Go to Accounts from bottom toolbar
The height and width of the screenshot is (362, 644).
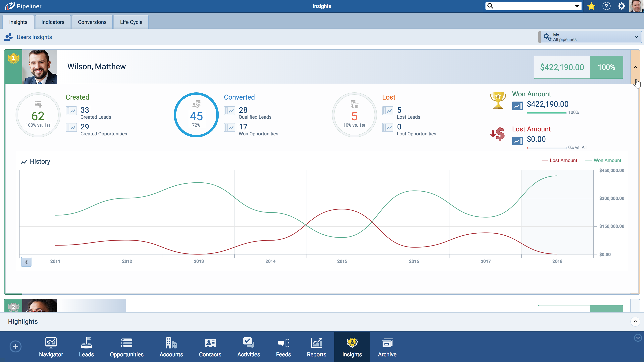click(171, 347)
